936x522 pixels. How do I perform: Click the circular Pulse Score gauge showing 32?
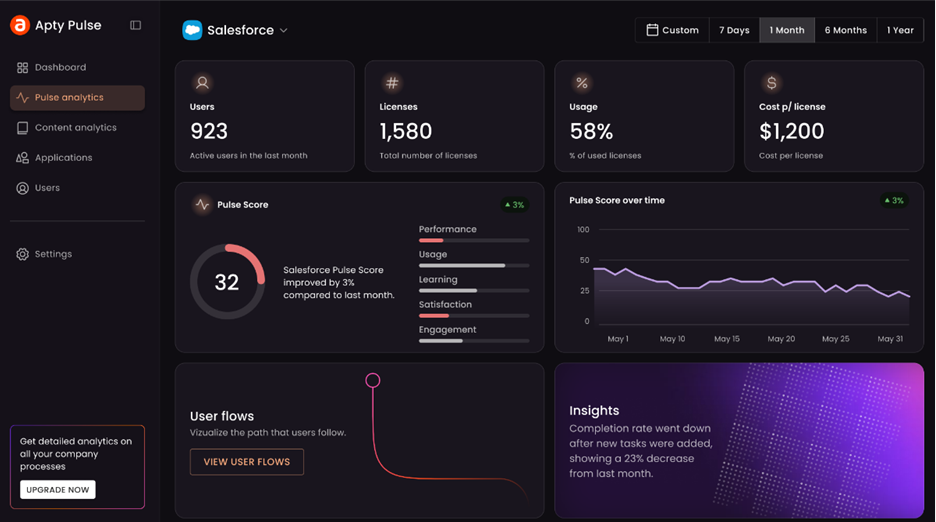click(227, 281)
